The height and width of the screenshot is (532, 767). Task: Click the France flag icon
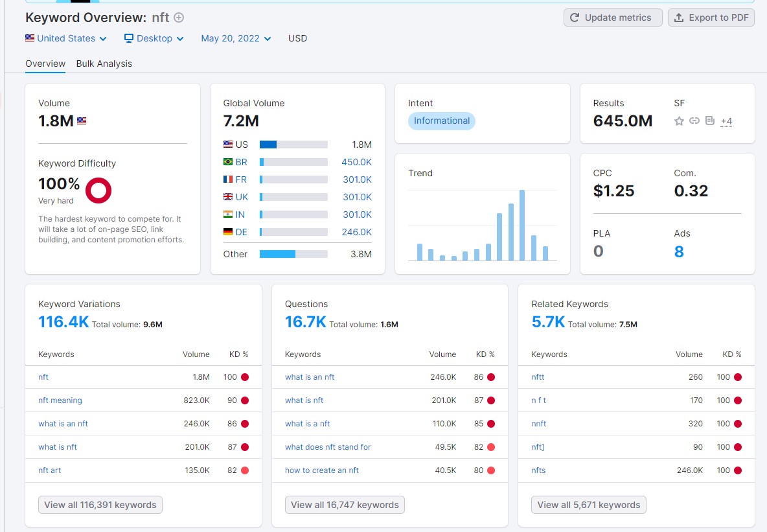click(x=228, y=179)
